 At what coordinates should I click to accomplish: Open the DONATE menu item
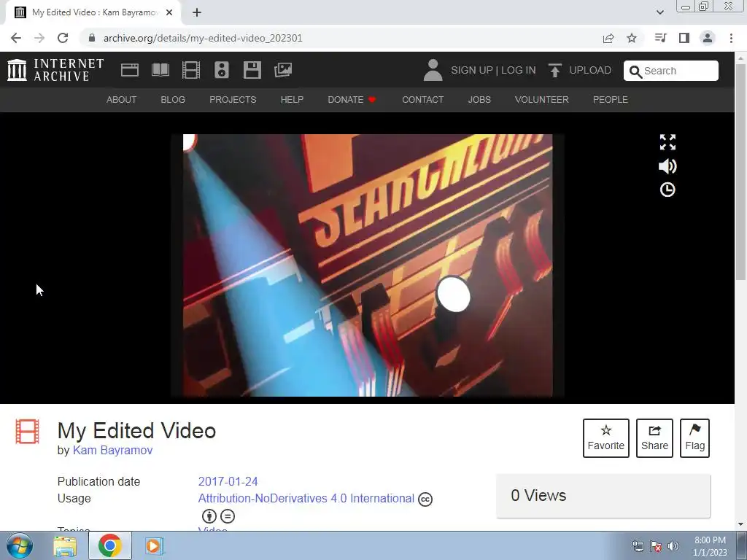click(x=352, y=99)
